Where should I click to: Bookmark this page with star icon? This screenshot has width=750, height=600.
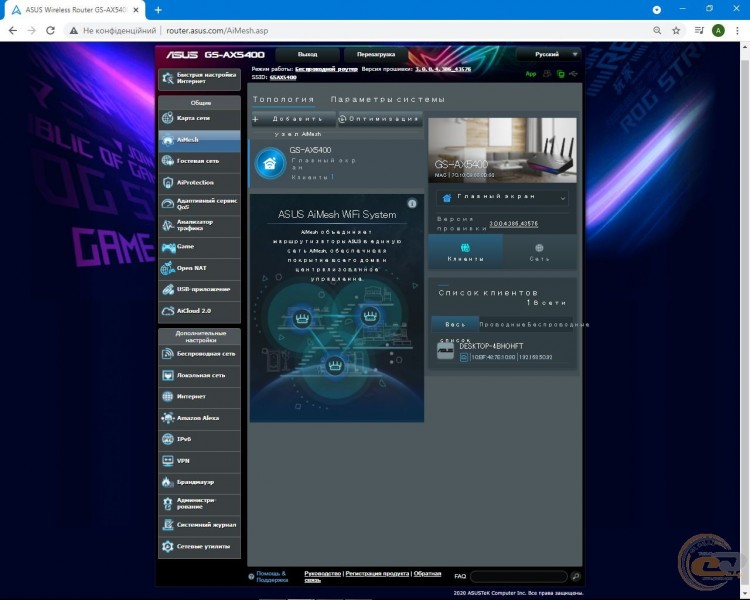point(676,31)
